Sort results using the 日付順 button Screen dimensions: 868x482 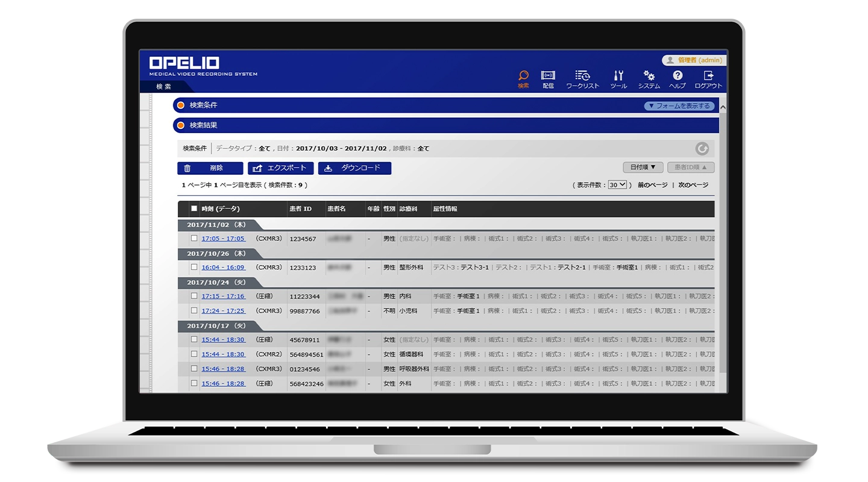click(x=643, y=167)
